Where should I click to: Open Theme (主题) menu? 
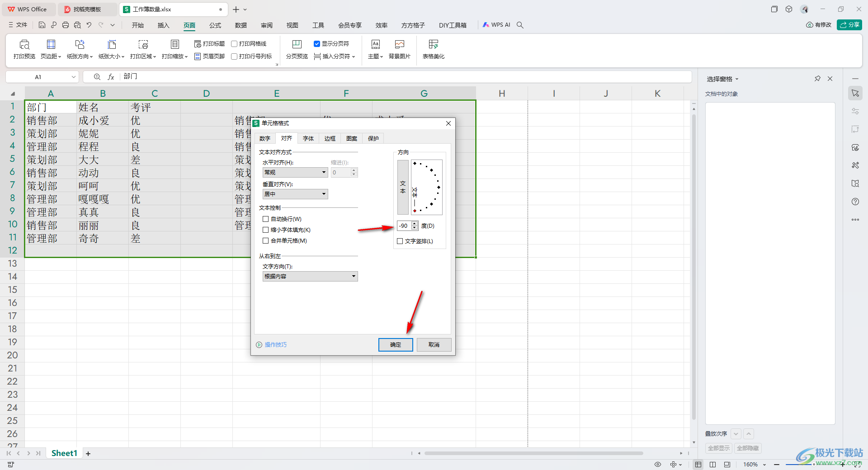point(375,49)
